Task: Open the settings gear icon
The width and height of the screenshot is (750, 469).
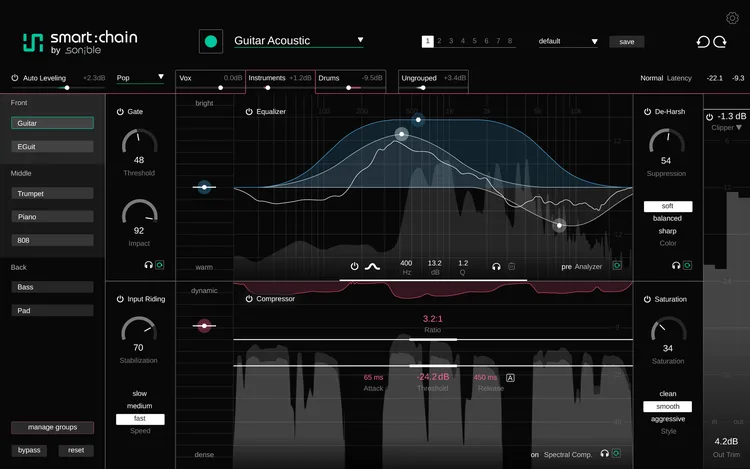Action: click(732, 18)
